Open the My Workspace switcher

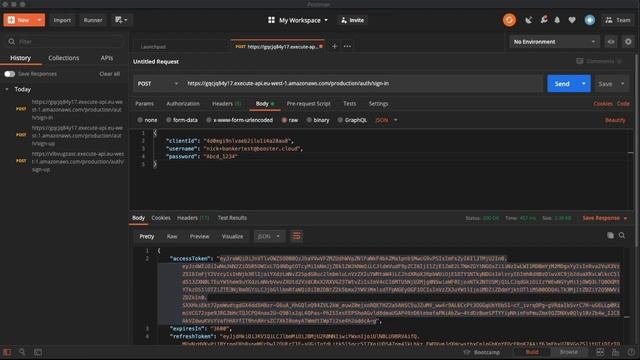click(x=298, y=20)
